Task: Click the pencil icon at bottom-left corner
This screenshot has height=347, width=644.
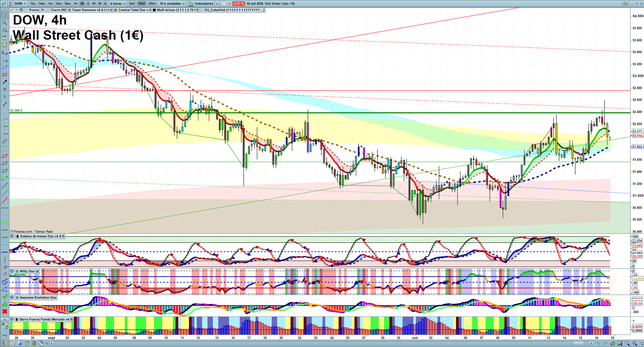Action: point(5,343)
